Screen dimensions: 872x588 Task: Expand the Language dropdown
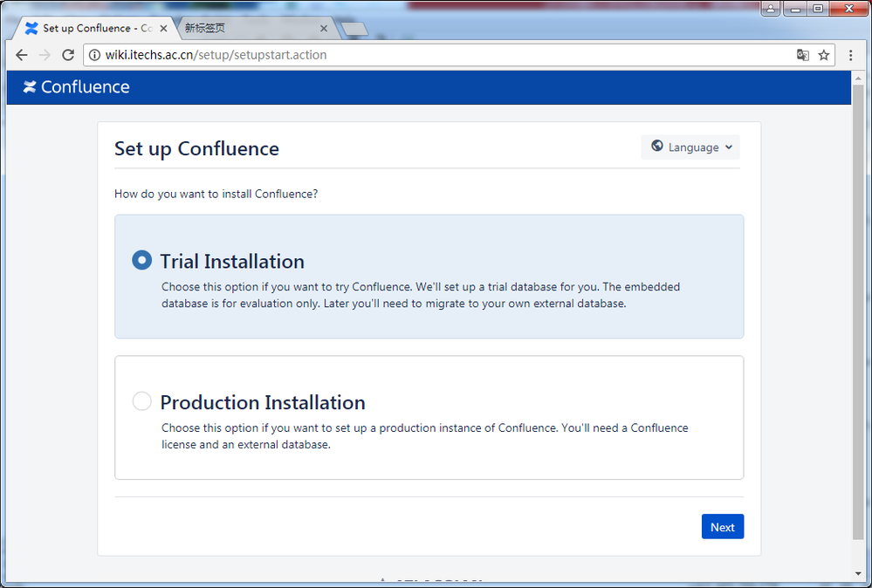690,147
